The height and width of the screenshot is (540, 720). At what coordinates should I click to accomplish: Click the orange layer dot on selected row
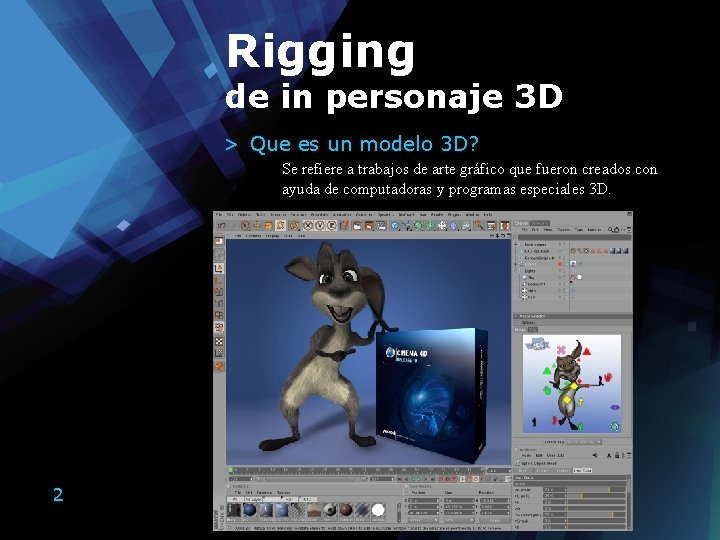tap(559, 264)
